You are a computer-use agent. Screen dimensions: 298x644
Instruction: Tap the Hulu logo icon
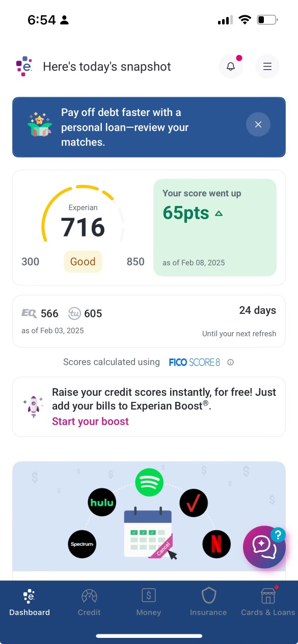(102, 503)
